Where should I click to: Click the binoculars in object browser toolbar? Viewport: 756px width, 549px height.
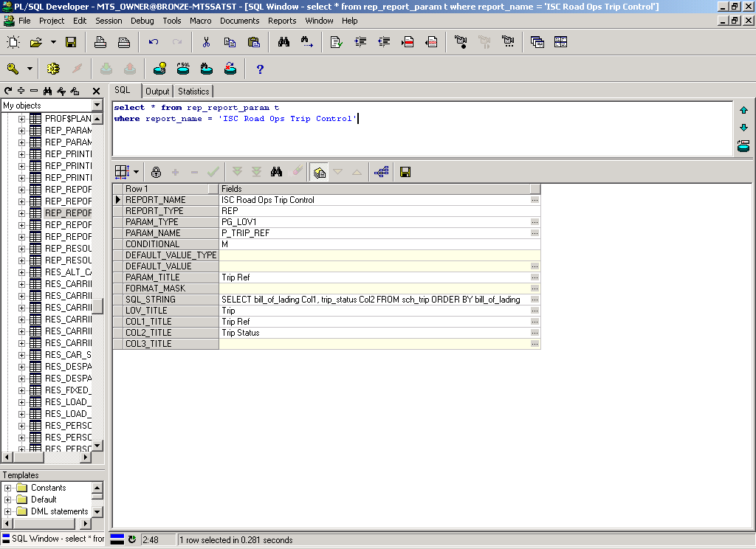(x=47, y=91)
